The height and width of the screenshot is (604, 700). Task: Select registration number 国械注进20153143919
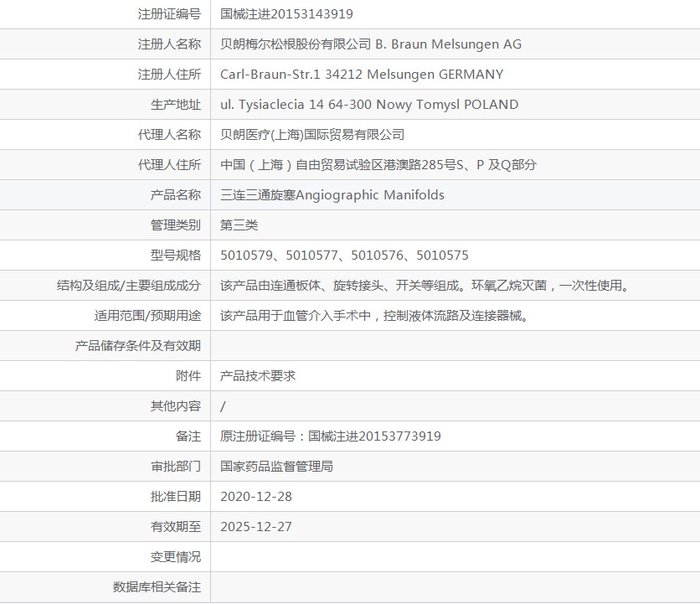pos(286,14)
